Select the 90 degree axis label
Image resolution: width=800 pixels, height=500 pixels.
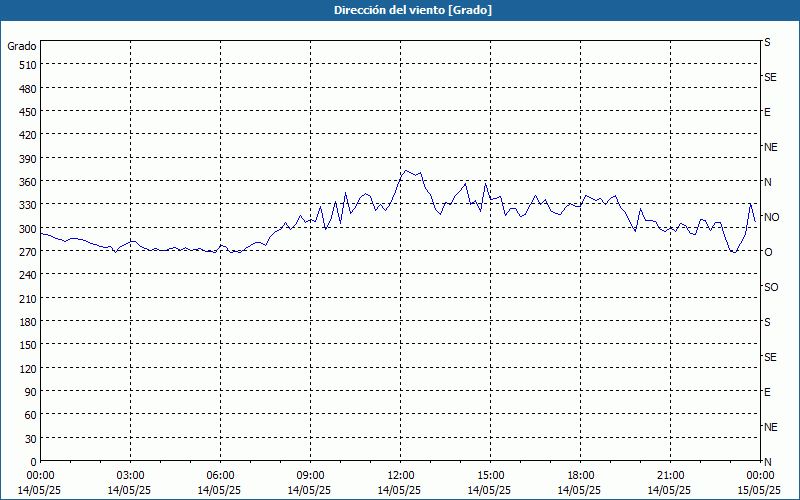click(31, 392)
